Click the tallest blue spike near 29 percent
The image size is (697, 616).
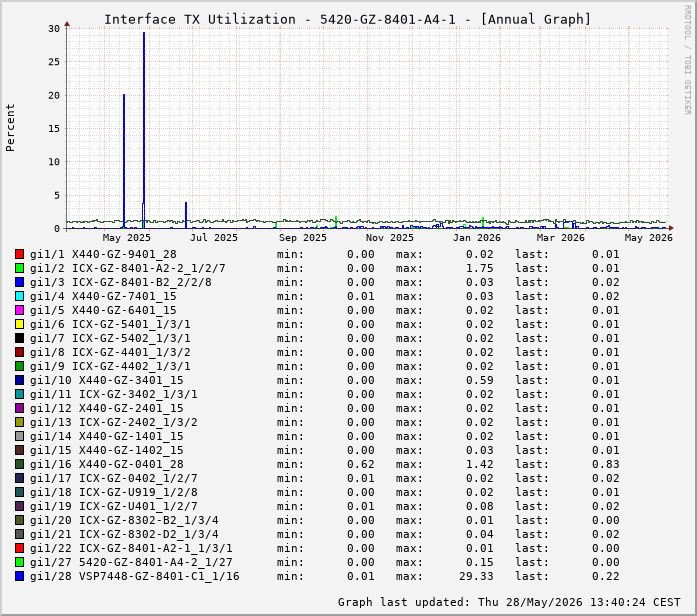(x=144, y=129)
